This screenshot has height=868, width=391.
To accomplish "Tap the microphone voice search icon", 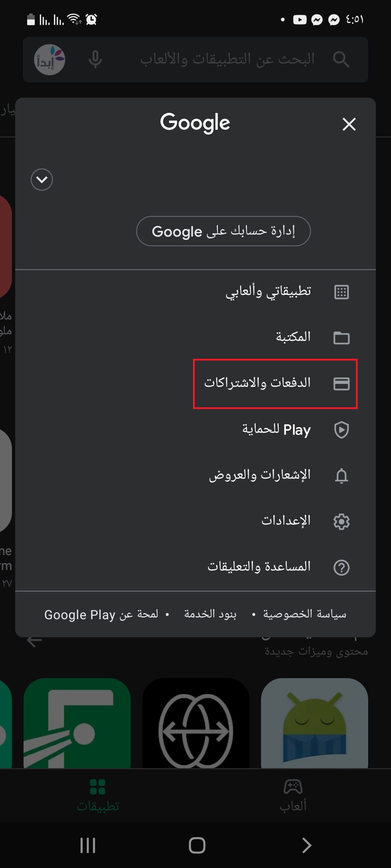I will pyautogui.click(x=95, y=60).
